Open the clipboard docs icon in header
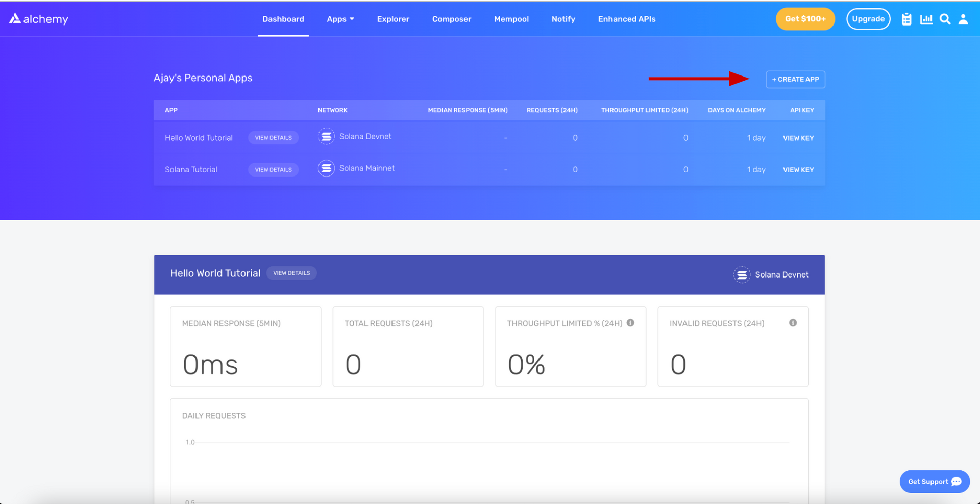Screen dimensions: 980x504 click(906, 19)
